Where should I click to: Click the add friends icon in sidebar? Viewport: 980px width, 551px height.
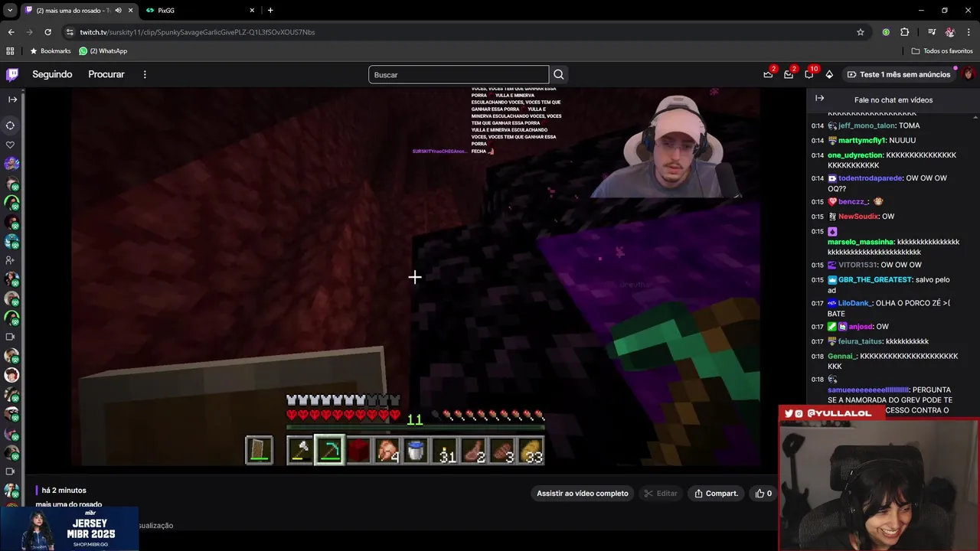(x=11, y=260)
